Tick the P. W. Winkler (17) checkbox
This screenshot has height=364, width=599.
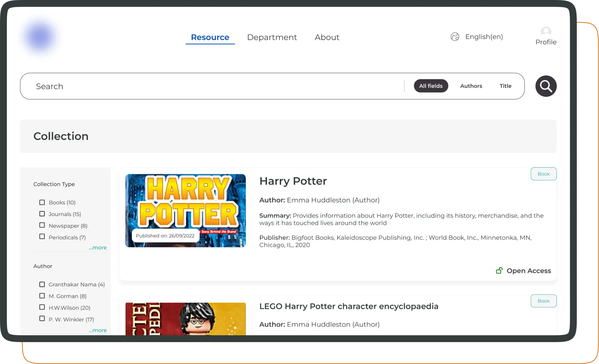(42, 318)
